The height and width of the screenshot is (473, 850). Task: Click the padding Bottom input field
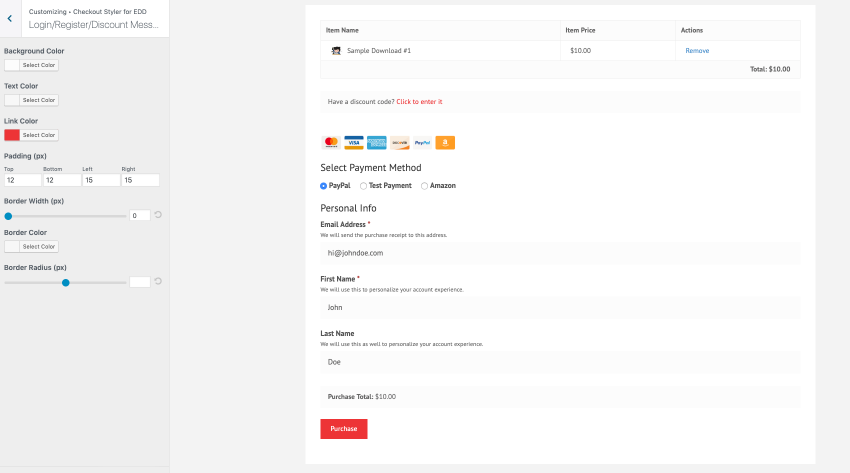click(x=62, y=180)
